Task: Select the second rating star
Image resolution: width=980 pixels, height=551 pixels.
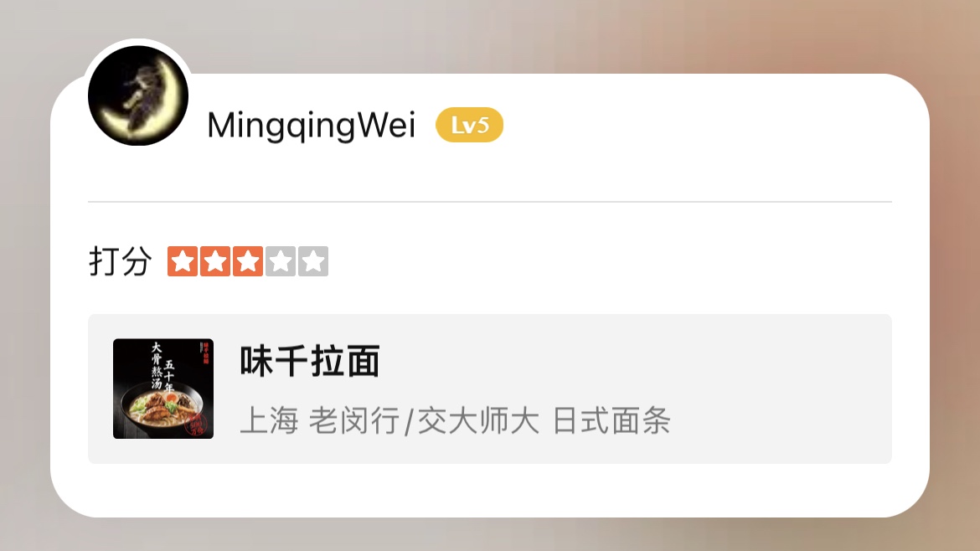Action: pos(215,261)
